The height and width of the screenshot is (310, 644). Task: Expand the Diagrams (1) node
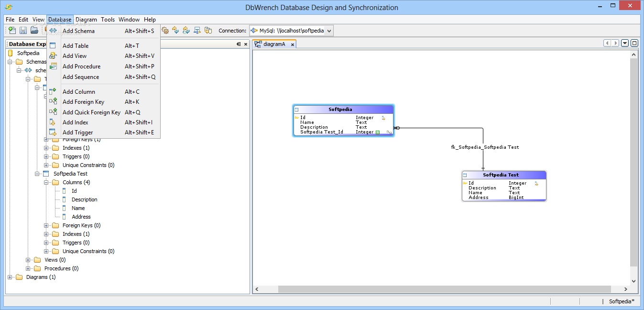(x=10, y=277)
